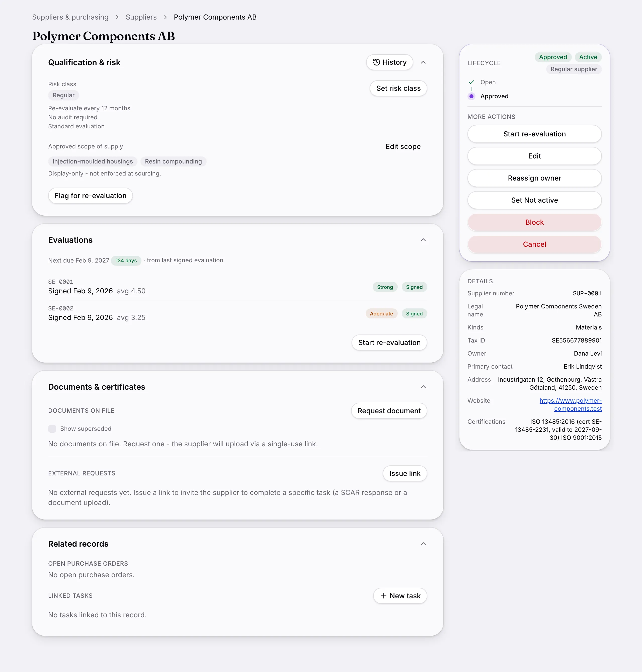Collapse the Evaluations section
This screenshot has width=642, height=672.
(x=423, y=240)
